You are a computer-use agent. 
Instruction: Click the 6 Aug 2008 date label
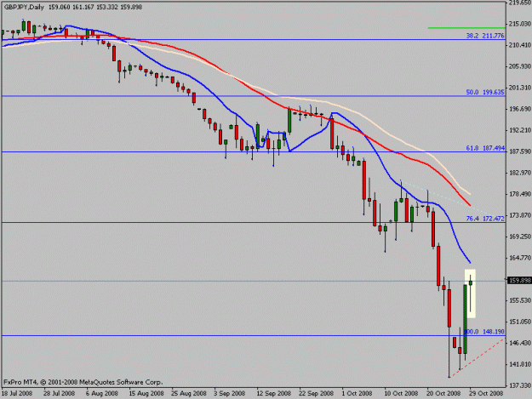[102, 394]
